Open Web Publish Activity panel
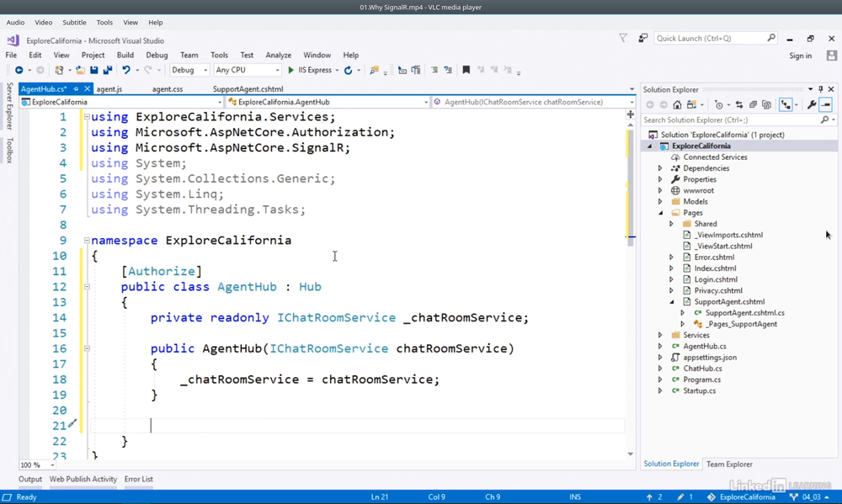 click(x=83, y=480)
